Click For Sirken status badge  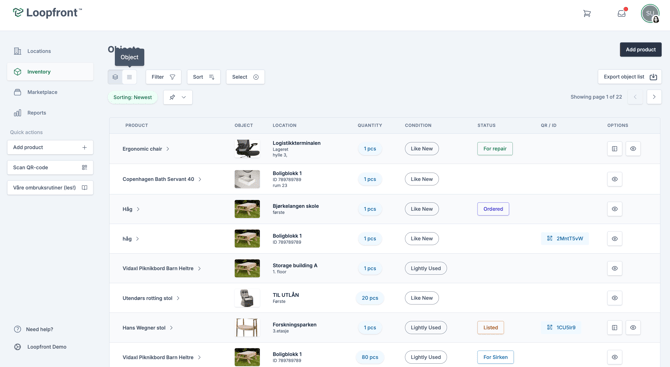(x=495, y=357)
